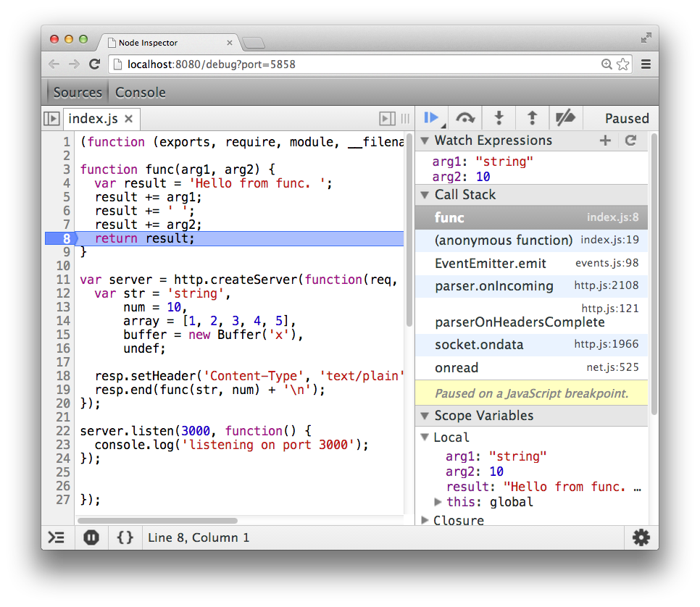Add a new watch expression

click(x=605, y=141)
